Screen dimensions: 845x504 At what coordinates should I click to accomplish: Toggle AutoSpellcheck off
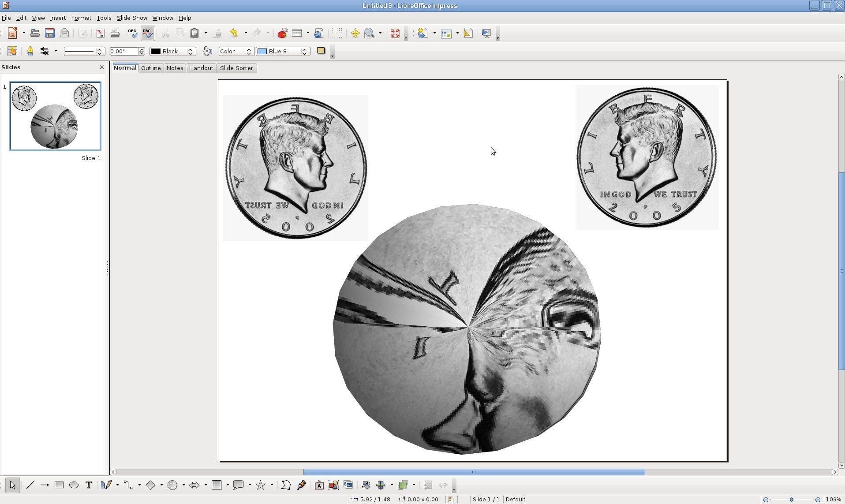[147, 33]
